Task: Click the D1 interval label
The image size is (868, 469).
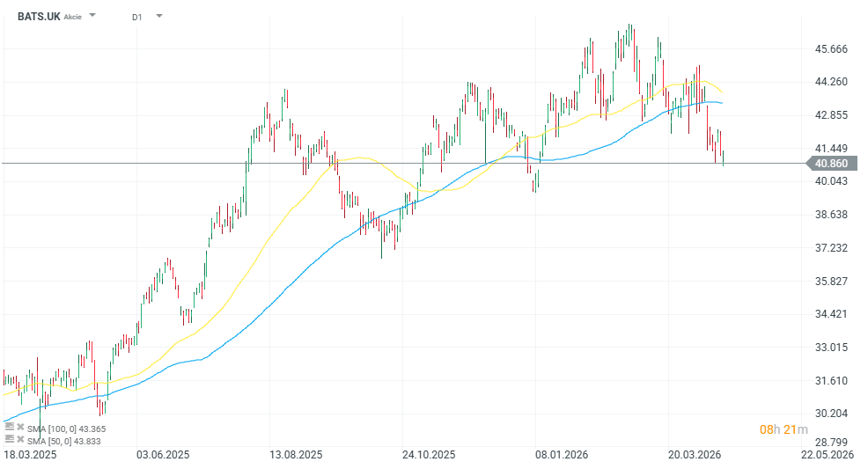Action: pyautogui.click(x=137, y=17)
